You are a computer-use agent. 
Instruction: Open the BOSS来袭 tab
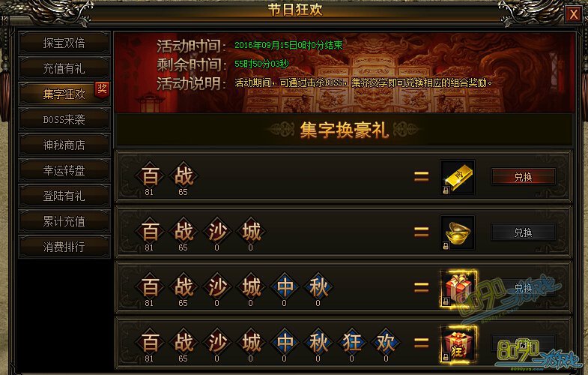click(x=64, y=120)
